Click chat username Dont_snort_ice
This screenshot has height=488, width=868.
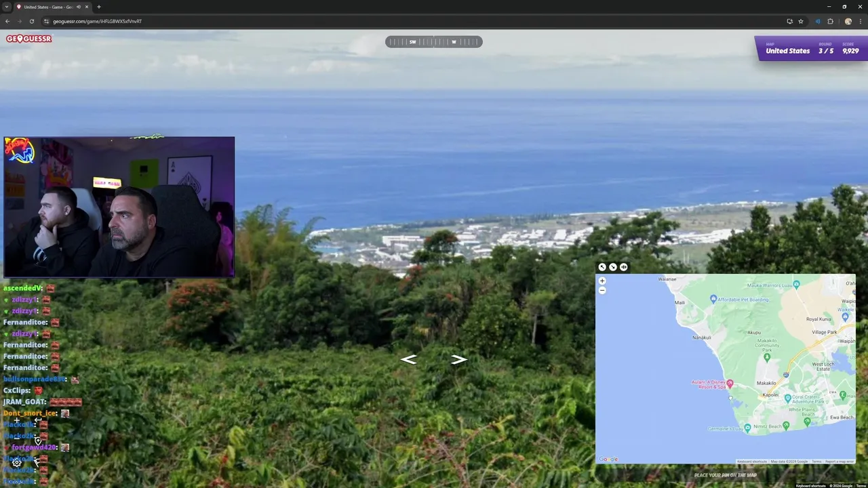[x=30, y=413]
